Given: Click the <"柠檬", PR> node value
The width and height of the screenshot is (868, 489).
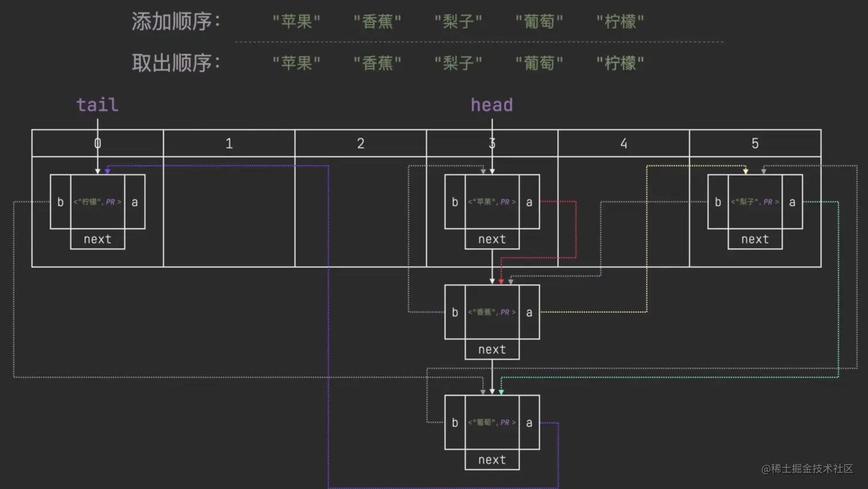Looking at the screenshot, I should coord(98,202).
